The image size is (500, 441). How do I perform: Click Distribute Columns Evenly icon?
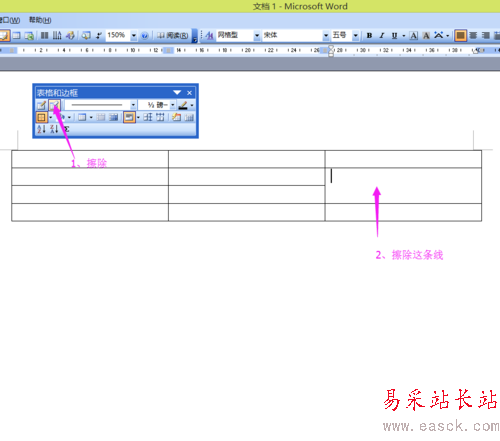pos(160,117)
